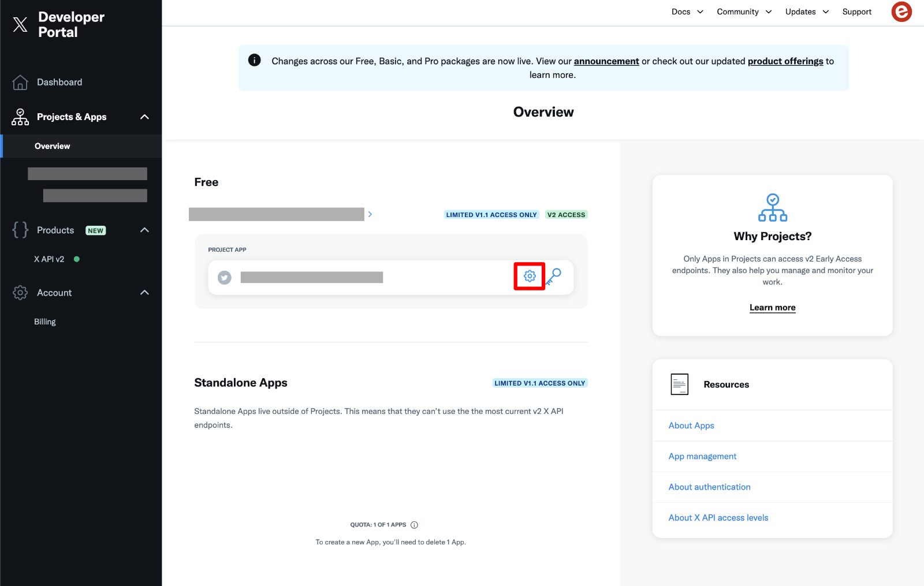Viewport: 924px width, 586px height.
Task: Click the Products curly braces icon
Action: (20, 230)
